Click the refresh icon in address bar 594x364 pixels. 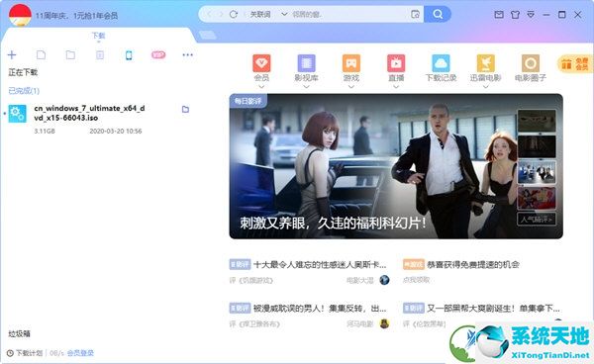pyautogui.click(x=234, y=14)
